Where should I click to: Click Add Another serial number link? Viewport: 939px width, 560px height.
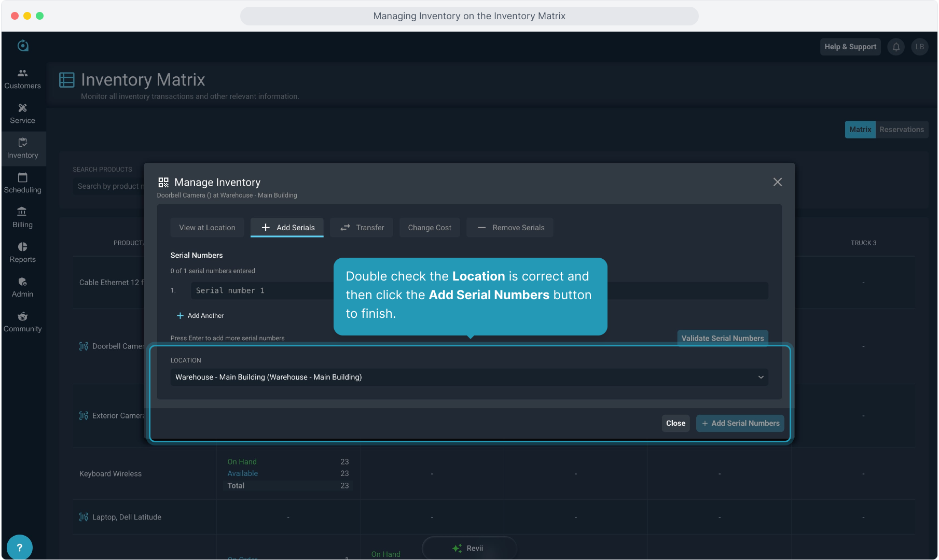[x=200, y=316]
